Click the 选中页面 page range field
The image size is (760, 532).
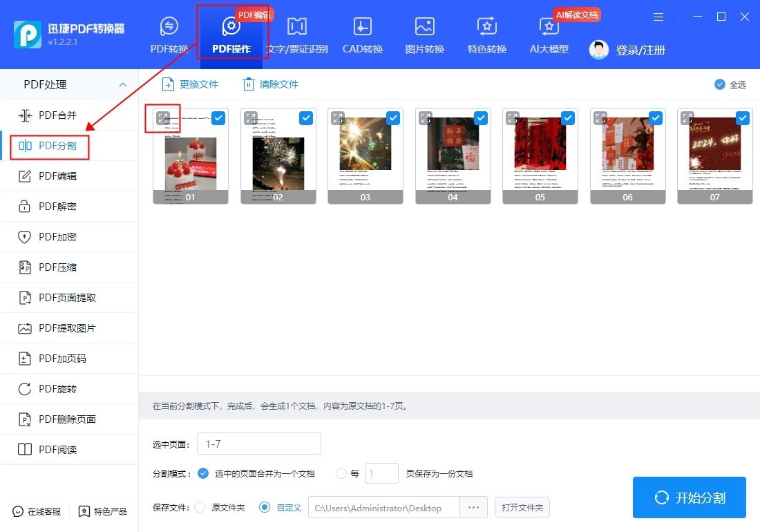tap(258, 443)
